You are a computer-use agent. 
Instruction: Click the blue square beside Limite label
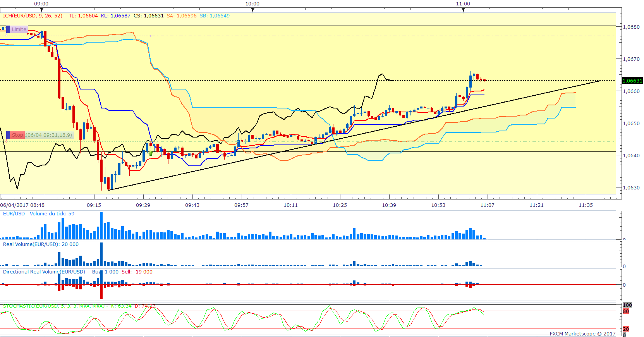click(x=8, y=29)
